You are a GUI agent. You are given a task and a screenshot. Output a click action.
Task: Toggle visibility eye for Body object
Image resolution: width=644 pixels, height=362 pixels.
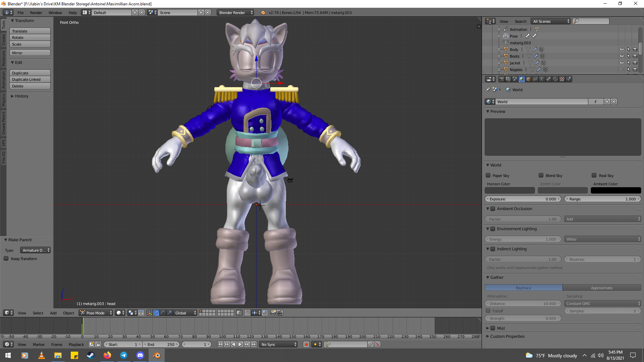[622, 49]
